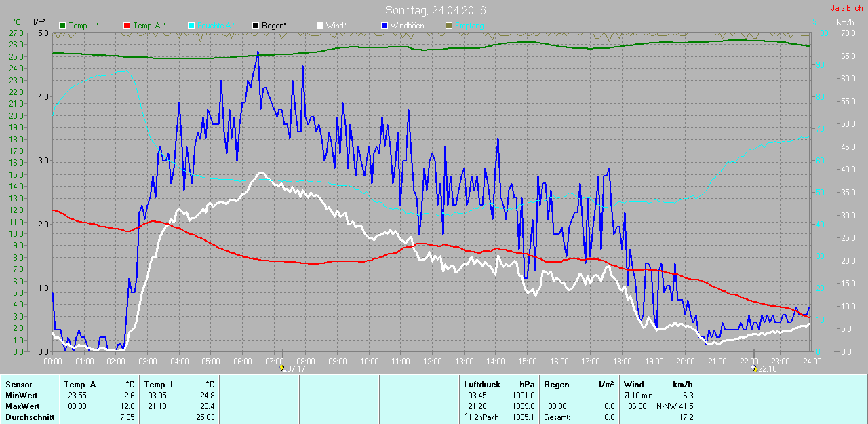Click the pressure maximum time '21:20'
This screenshot has width=868, height=424.
click(477, 406)
